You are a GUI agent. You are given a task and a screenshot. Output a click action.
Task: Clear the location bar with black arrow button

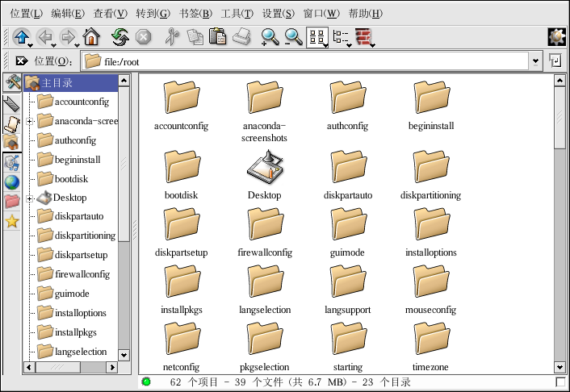point(21,60)
